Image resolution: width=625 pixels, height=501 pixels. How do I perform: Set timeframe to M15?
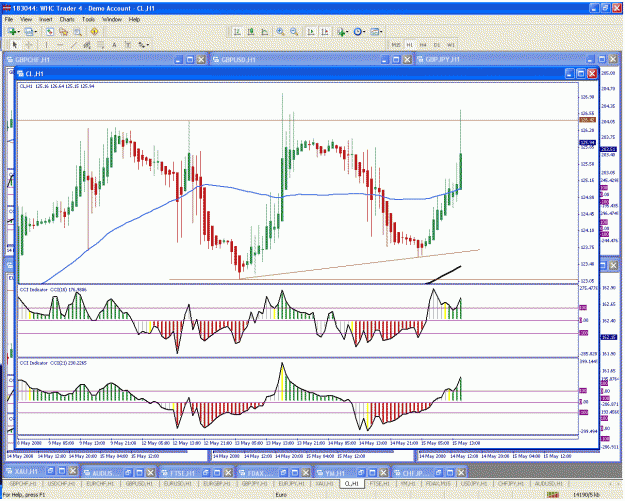tap(396, 45)
